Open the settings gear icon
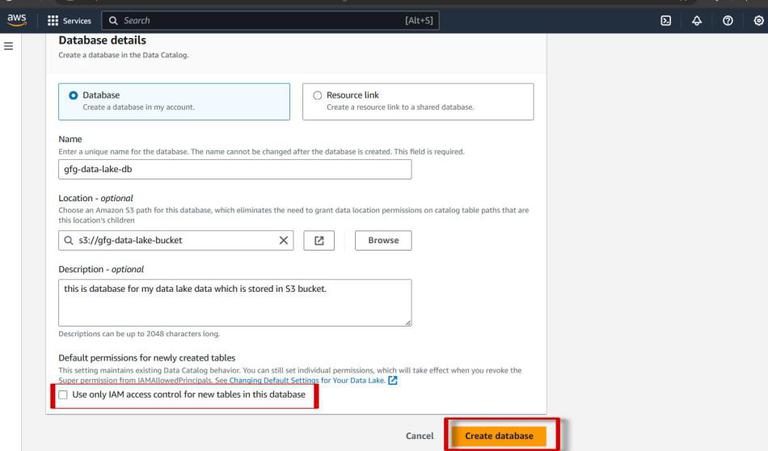Screen dimensions: 768x451 click(x=759, y=21)
